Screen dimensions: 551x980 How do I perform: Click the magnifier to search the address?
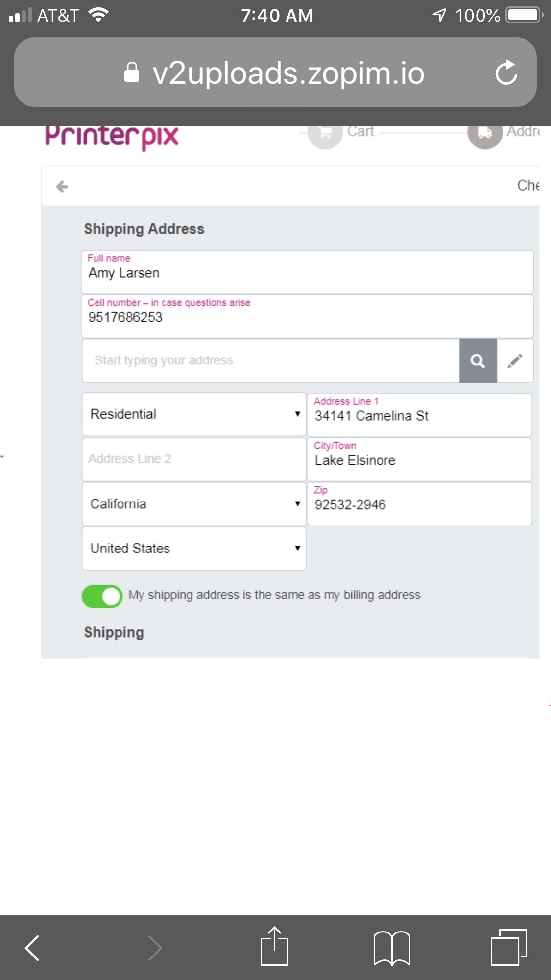478,360
